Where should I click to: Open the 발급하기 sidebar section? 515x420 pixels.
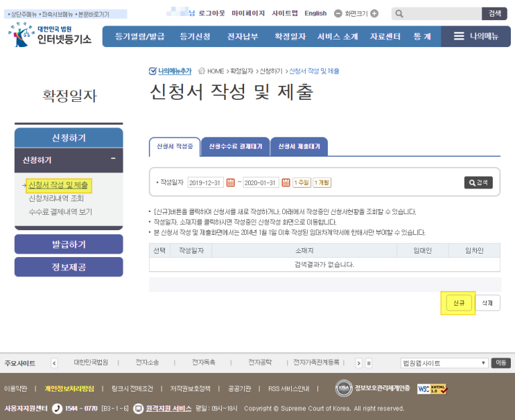69,245
